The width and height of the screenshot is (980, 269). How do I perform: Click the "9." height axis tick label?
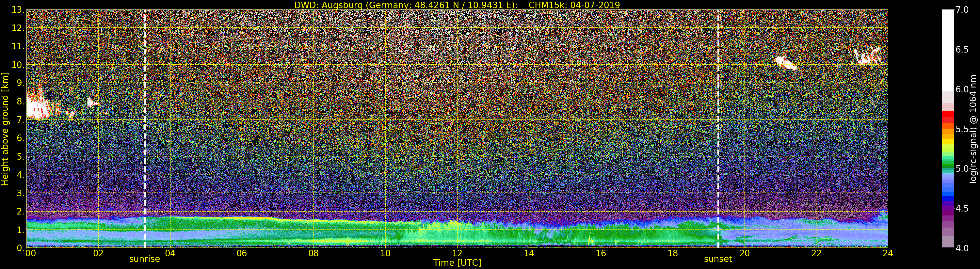pyautogui.click(x=21, y=83)
